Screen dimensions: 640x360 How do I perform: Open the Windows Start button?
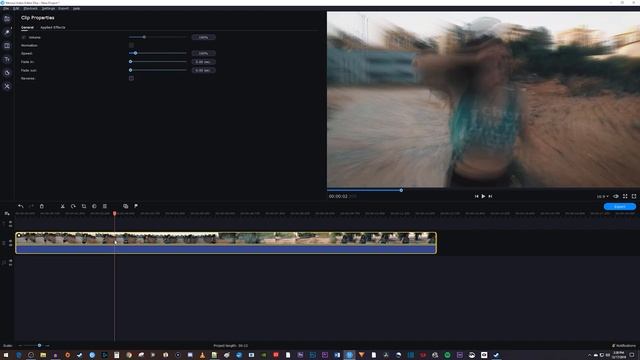click(6, 355)
